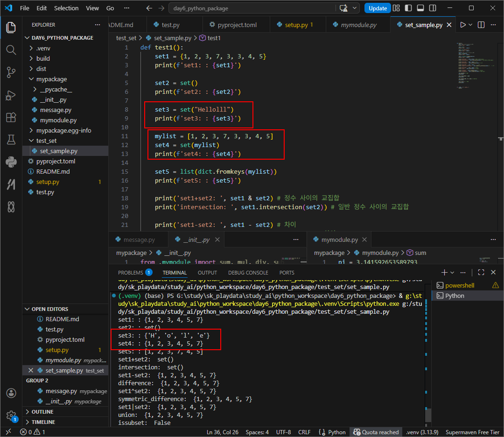Open the Testing flask view

coord(11,140)
